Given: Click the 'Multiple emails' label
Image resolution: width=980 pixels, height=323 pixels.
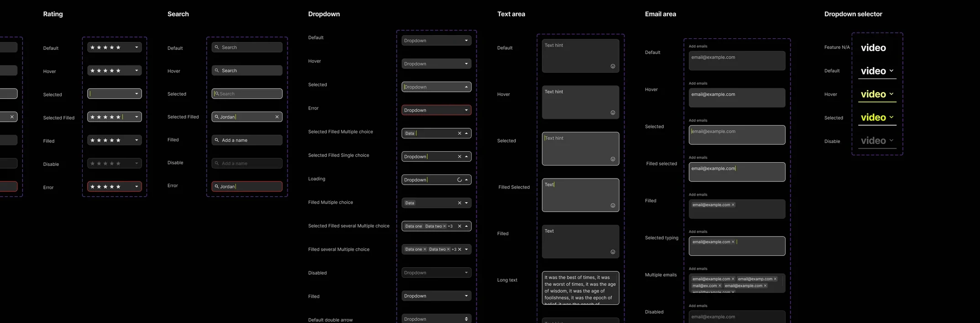Looking at the screenshot, I should tap(660, 275).
